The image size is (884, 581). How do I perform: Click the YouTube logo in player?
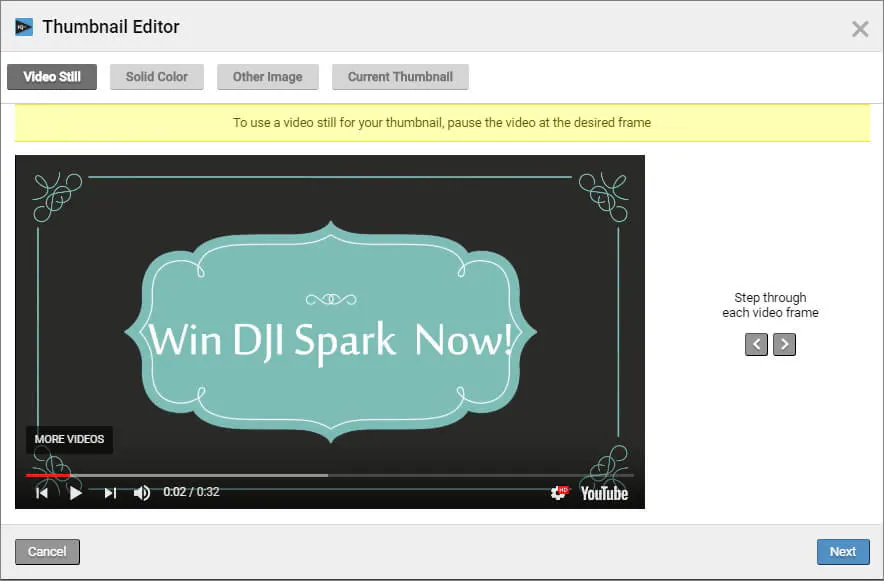click(604, 494)
